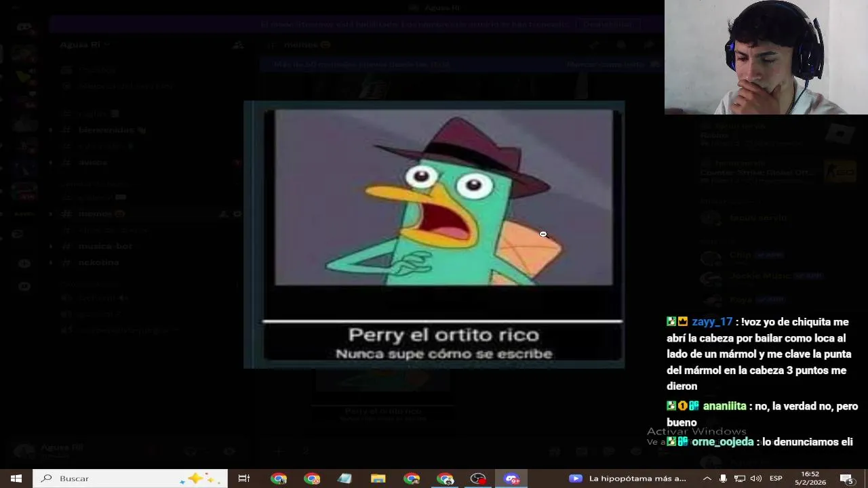Open File Explorer from the taskbar

tap(378, 479)
